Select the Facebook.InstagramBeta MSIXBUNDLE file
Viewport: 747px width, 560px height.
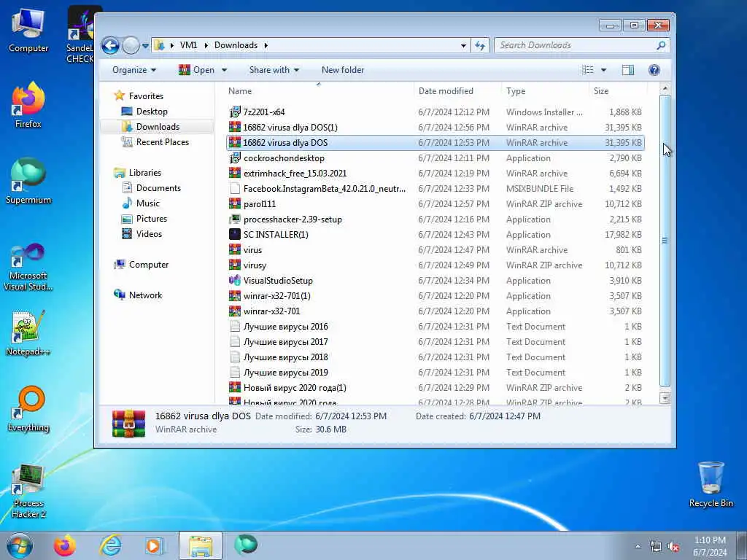coord(436,189)
